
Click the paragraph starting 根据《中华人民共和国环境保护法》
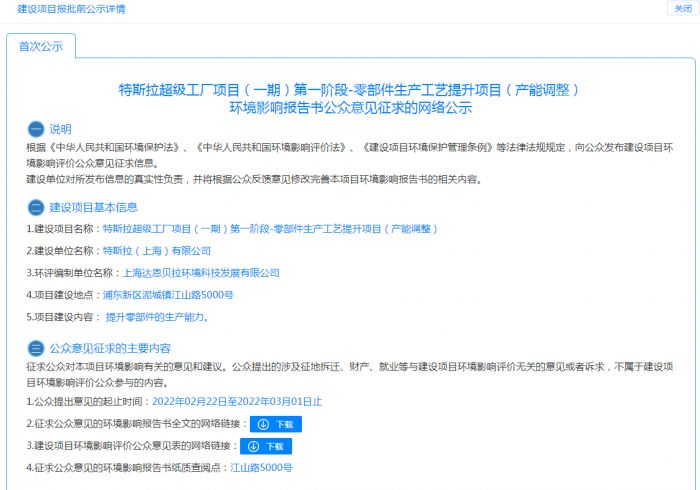click(350, 155)
